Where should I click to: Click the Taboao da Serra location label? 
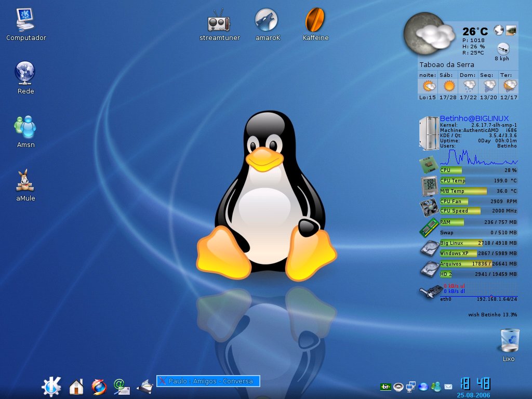pos(446,64)
